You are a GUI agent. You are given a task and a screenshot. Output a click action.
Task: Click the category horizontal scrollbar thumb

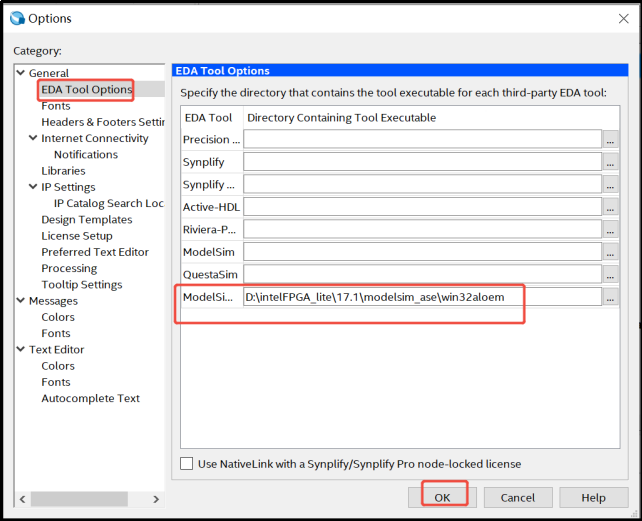click(79, 499)
